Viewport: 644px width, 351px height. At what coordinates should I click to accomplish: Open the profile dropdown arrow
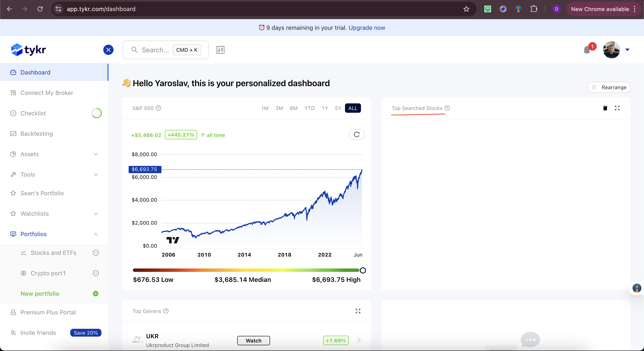pos(627,50)
